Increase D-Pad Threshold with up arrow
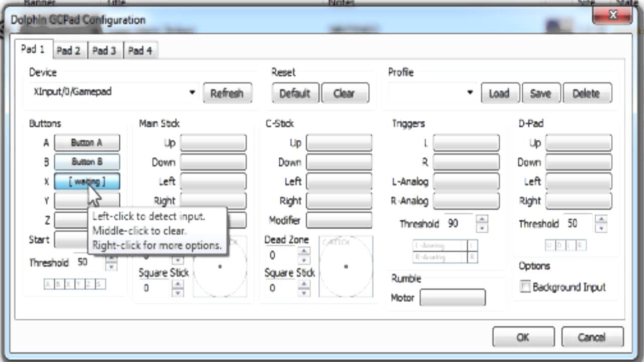 tap(601, 219)
